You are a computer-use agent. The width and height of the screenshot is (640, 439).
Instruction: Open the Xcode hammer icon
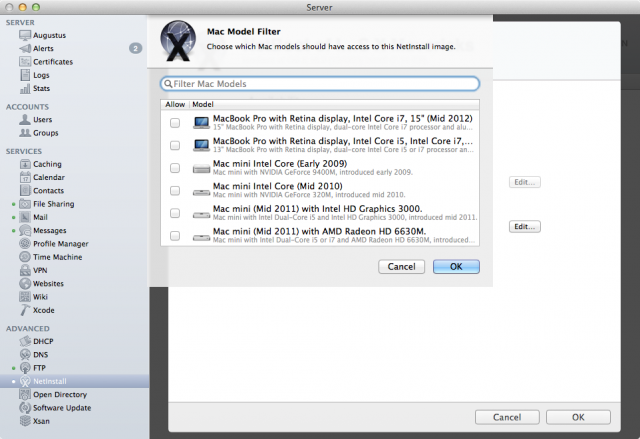pyautogui.click(x=25, y=310)
